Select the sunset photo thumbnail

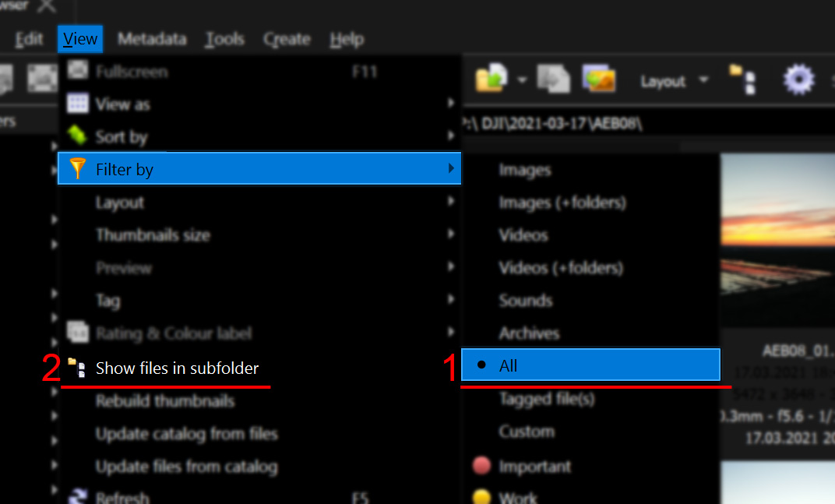[x=778, y=240]
